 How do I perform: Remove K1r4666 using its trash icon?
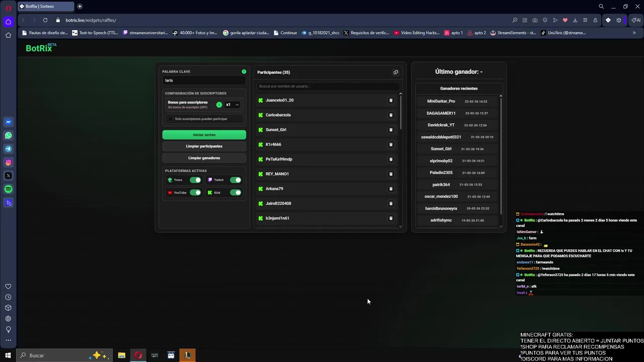click(x=391, y=145)
